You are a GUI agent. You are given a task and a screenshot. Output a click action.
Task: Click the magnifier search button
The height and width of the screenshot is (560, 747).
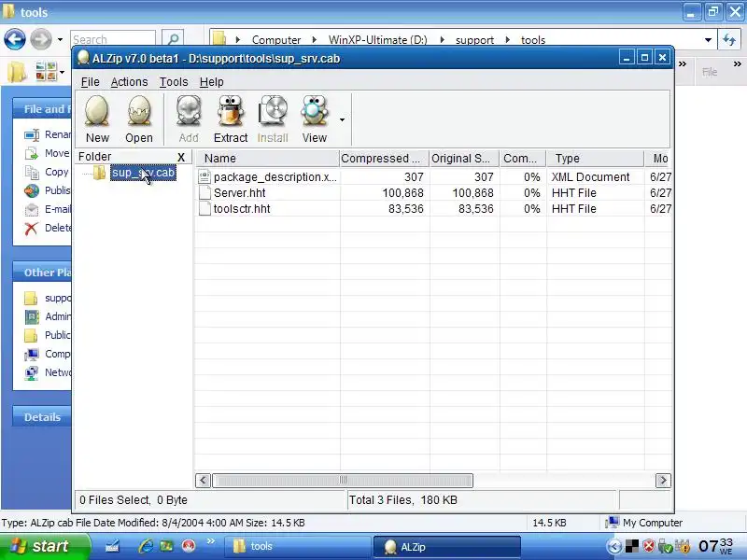174,39
